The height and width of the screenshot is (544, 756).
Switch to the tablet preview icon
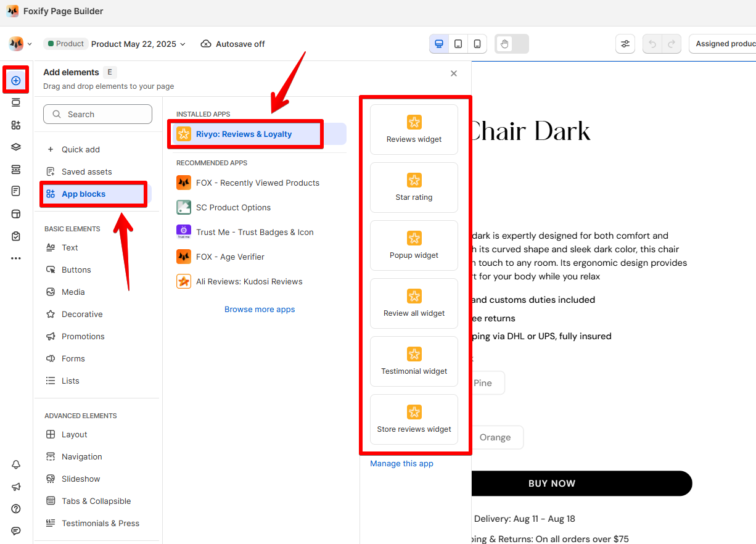tap(458, 44)
